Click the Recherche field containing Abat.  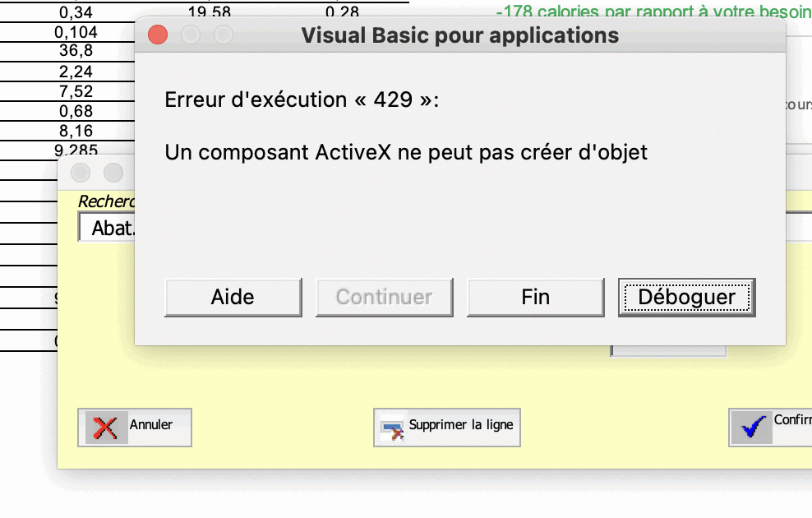107,228
